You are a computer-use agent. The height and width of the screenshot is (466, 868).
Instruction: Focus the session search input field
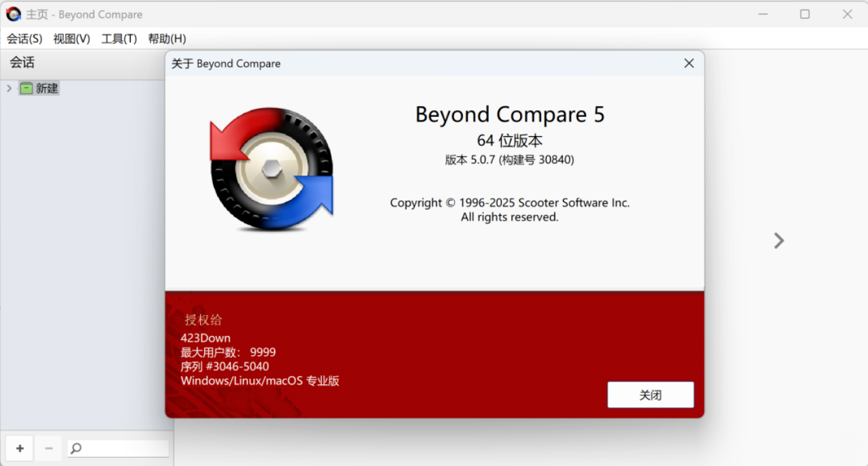[x=118, y=448]
